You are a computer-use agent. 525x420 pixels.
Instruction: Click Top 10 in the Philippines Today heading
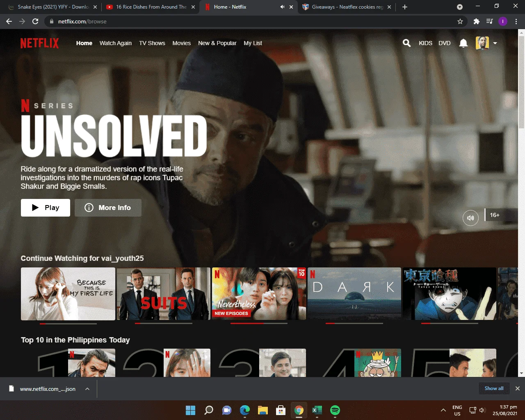75,340
